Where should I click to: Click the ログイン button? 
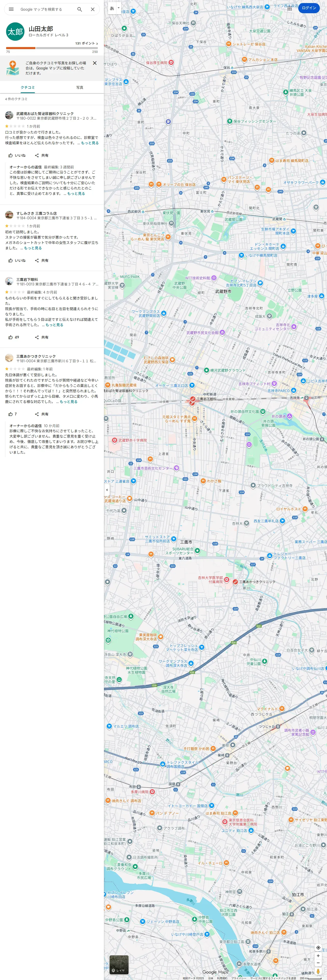[x=309, y=8]
